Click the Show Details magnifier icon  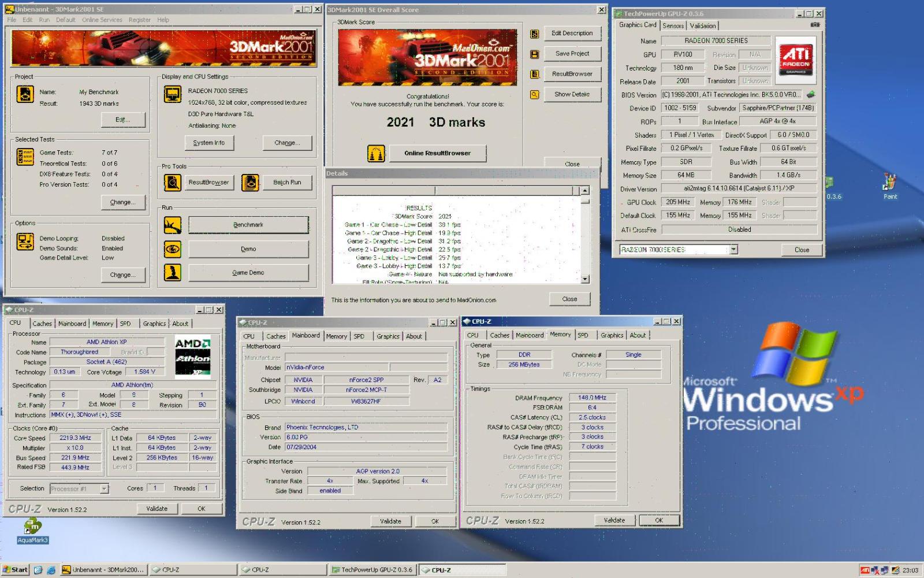pos(535,94)
